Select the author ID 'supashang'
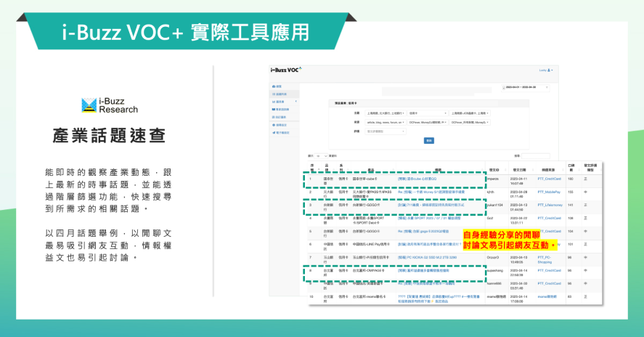This screenshot has height=337, width=644. click(x=495, y=270)
